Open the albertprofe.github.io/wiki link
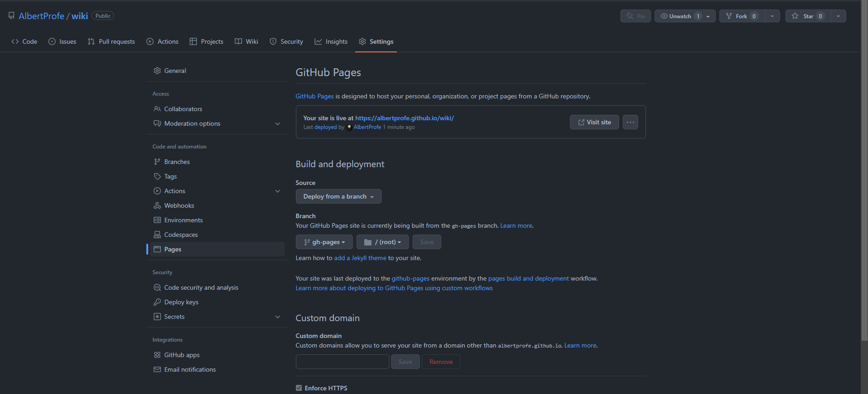 pyautogui.click(x=404, y=118)
